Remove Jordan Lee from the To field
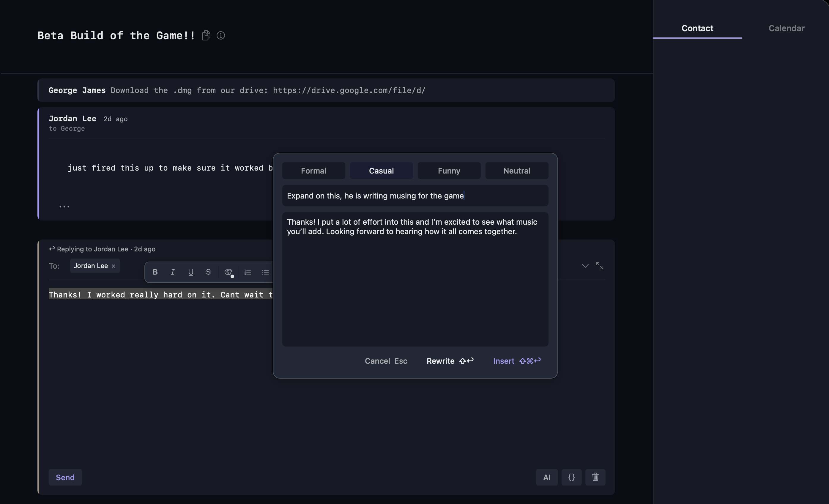 pos(114,265)
